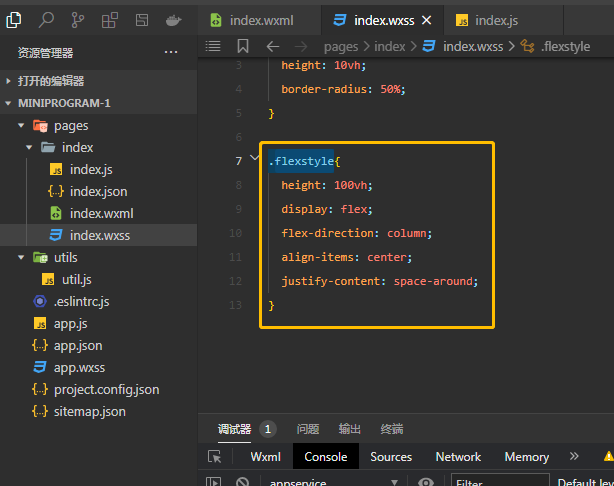This screenshot has height=486, width=614.
Task: Open project.config.json file
Action: click(x=98, y=390)
